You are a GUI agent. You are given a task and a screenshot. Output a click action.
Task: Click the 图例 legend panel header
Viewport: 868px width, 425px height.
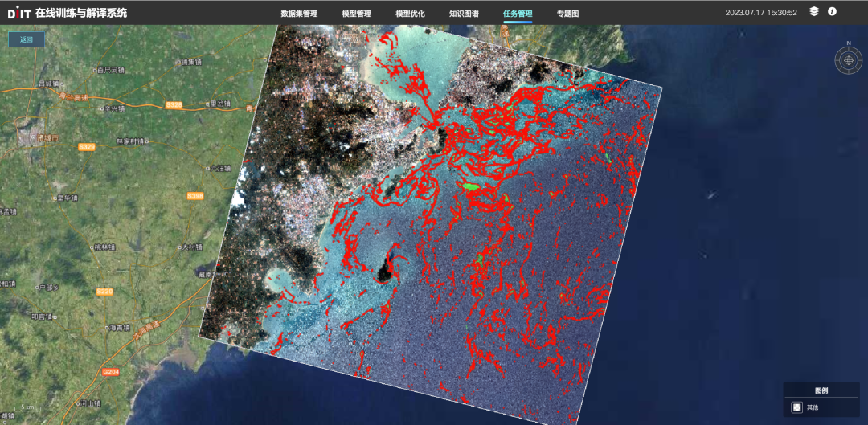pyautogui.click(x=821, y=390)
